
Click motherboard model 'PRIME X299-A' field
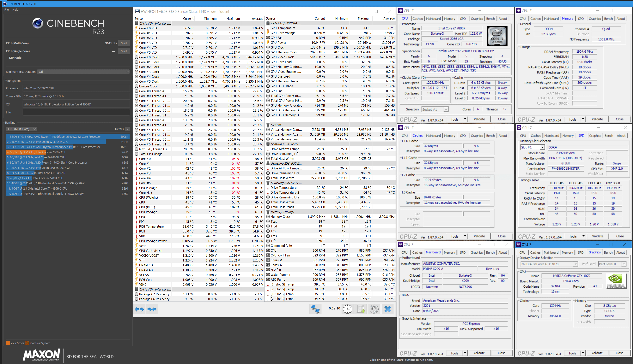(x=450, y=269)
